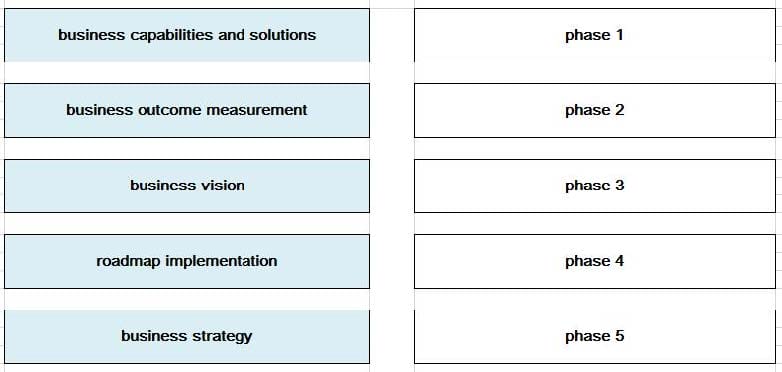Click the 'roadmap implementation' label text

pyautogui.click(x=187, y=261)
